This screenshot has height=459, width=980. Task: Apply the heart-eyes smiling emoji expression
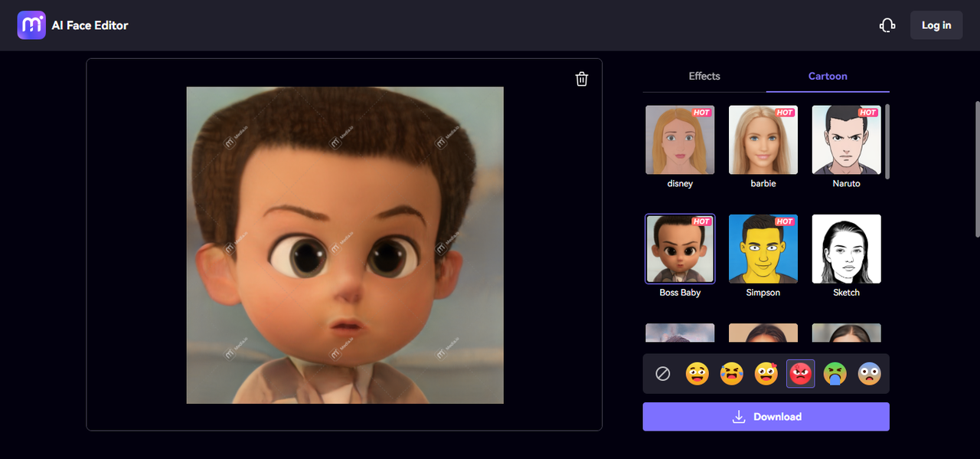tap(766, 374)
